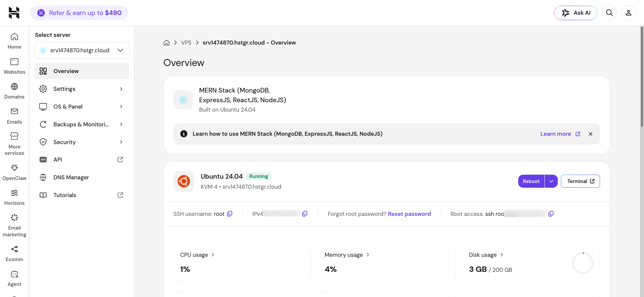Expand the Settings submenu chevron
The width and height of the screenshot is (644, 297).
(121, 89)
